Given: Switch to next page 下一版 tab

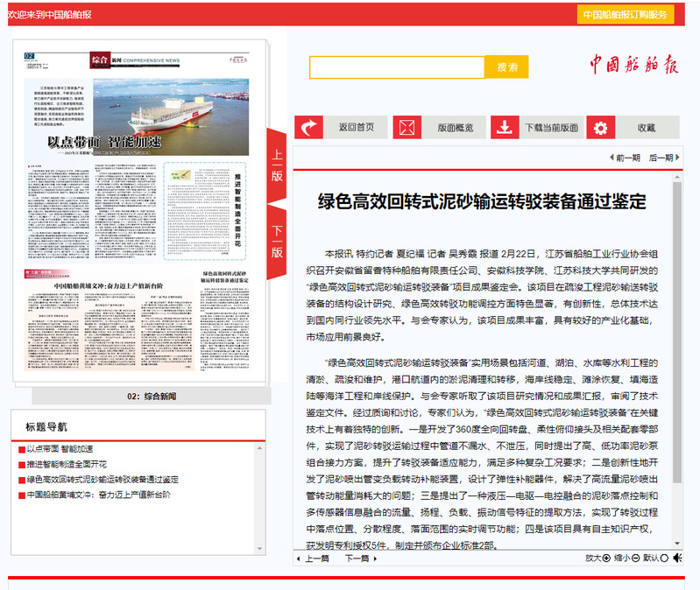Looking at the screenshot, I should (277, 242).
